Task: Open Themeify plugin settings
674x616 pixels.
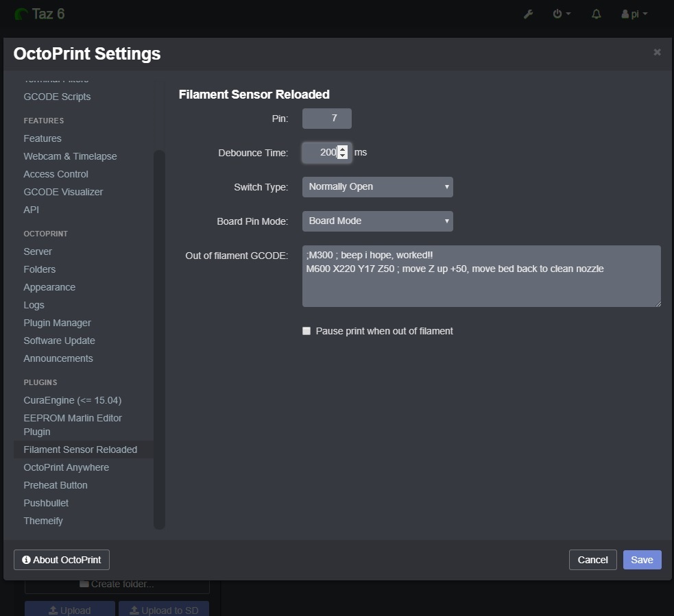Action: (x=43, y=521)
